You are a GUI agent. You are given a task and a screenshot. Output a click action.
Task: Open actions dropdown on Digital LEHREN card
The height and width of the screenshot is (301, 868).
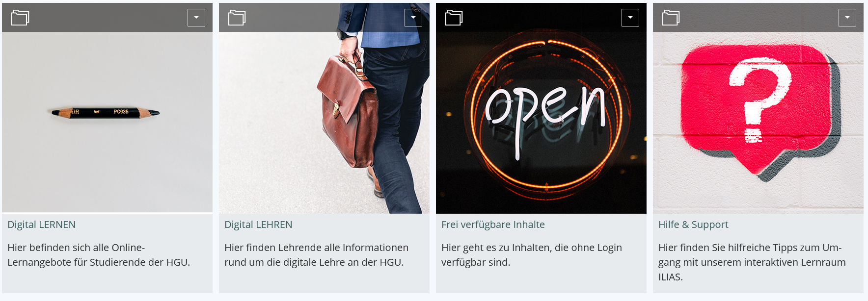pyautogui.click(x=413, y=18)
